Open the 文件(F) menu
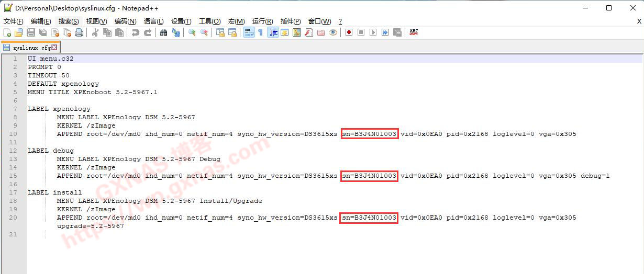 [x=14, y=21]
